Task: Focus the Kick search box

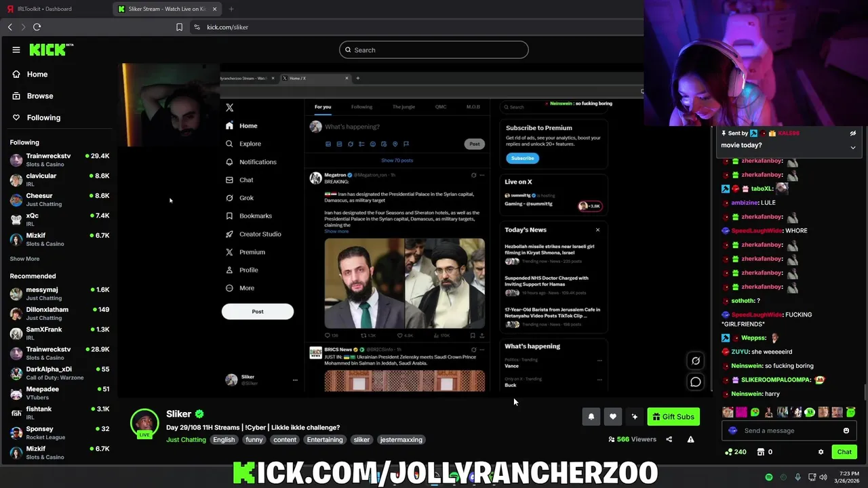Action: (434, 49)
